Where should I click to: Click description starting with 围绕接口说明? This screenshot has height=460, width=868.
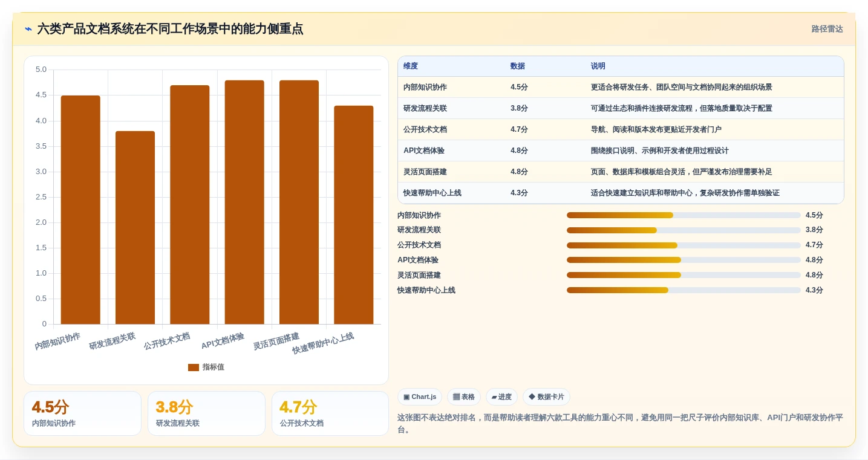(x=660, y=151)
